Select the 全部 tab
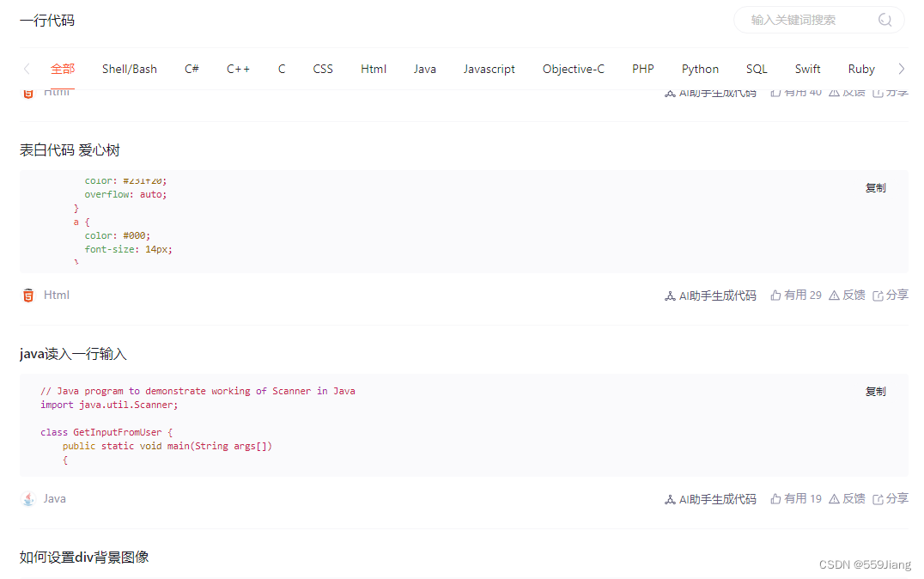This screenshot has height=579, width=924. (x=63, y=69)
